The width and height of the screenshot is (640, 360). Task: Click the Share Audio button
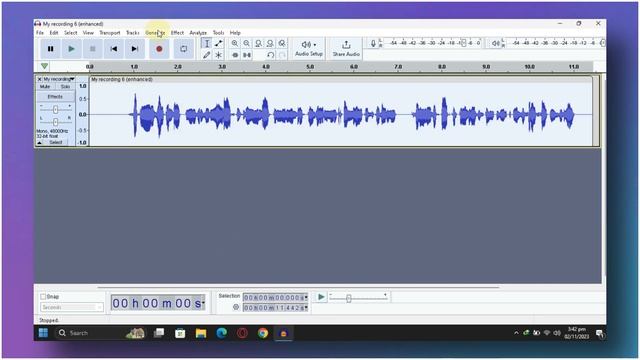pos(346,49)
